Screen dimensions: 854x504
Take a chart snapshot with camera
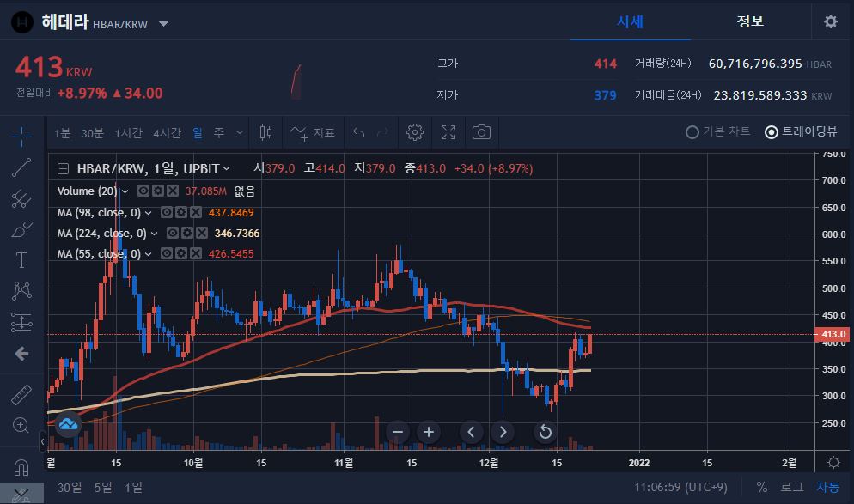(481, 132)
